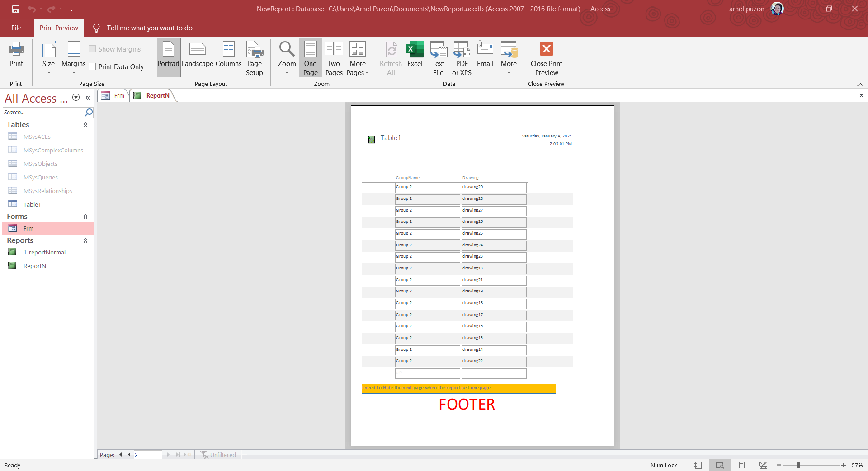Collapse the ribbon with the chevron

[x=860, y=85]
